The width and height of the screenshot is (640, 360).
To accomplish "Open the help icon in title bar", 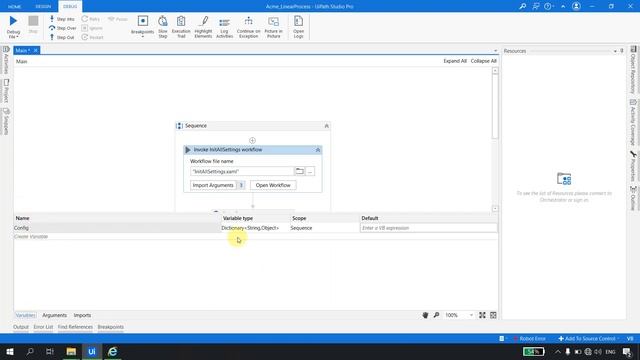I will click(x=549, y=7).
